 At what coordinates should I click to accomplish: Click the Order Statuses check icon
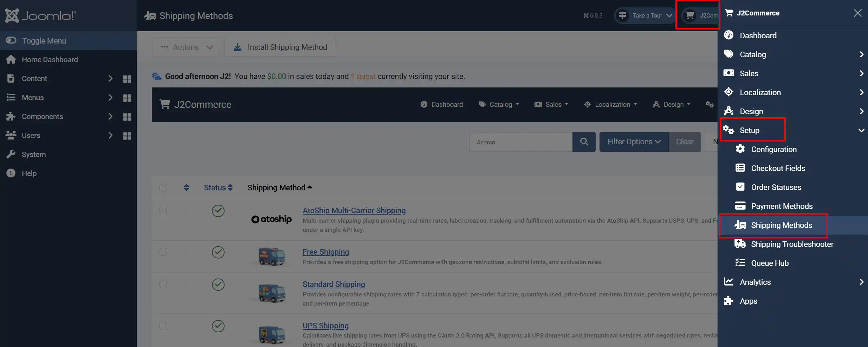(x=740, y=187)
